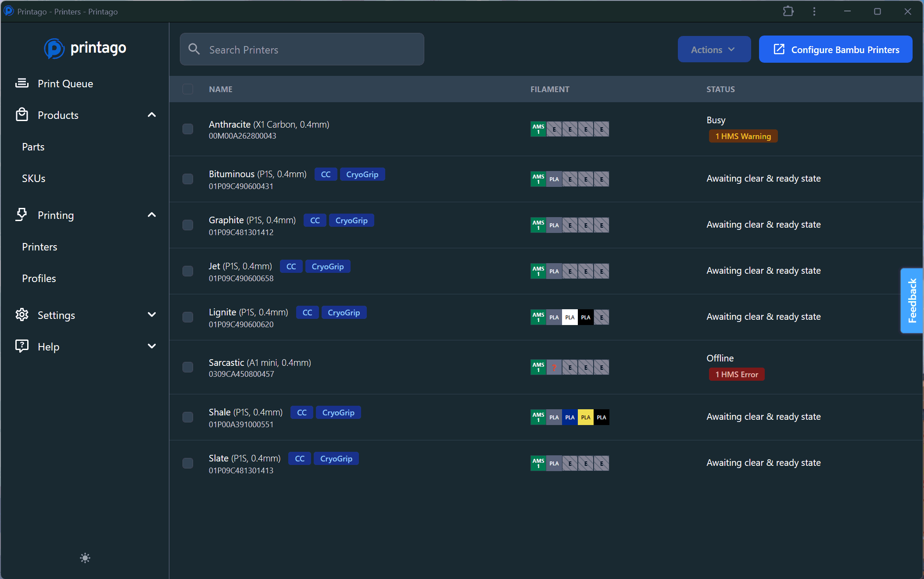924x579 pixels.
Task: Click the AMS 1 badge for Jet
Action: tap(538, 271)
